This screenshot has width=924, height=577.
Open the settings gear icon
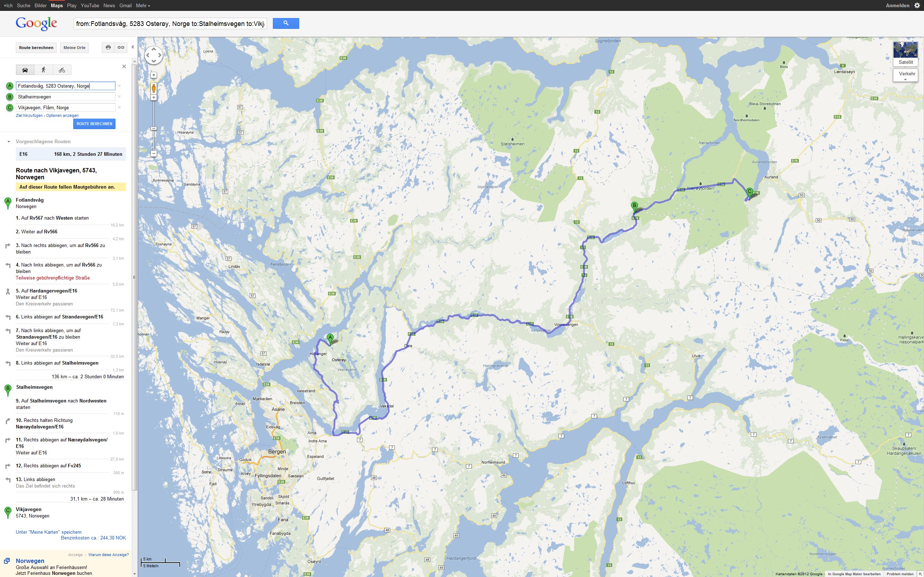[x=917, y=5]
